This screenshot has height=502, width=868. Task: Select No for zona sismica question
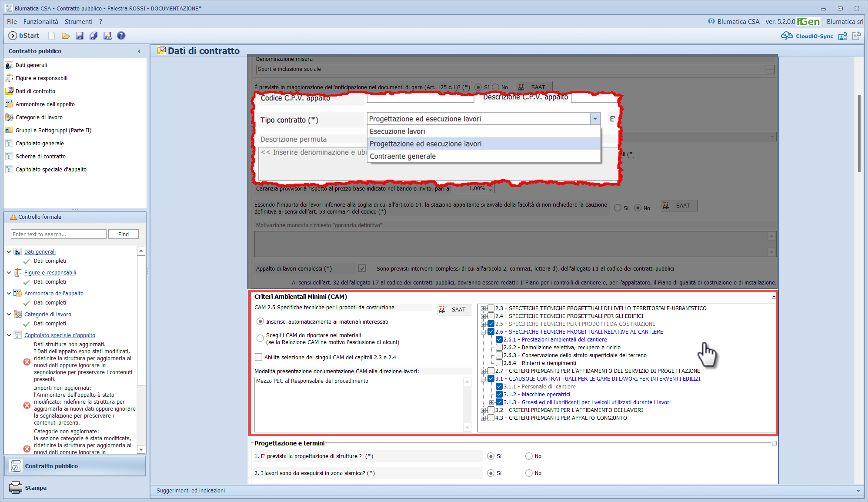click(x=529, y=473)
